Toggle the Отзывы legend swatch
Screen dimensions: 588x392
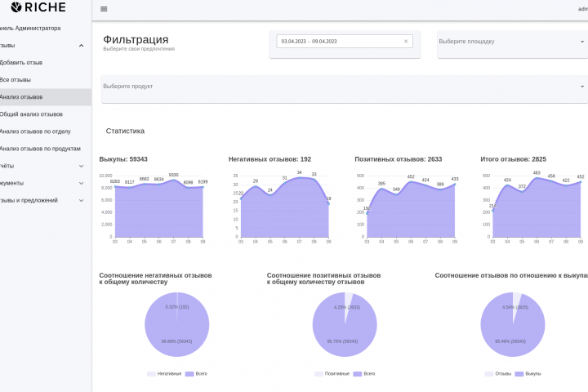[x=488, y=374]
